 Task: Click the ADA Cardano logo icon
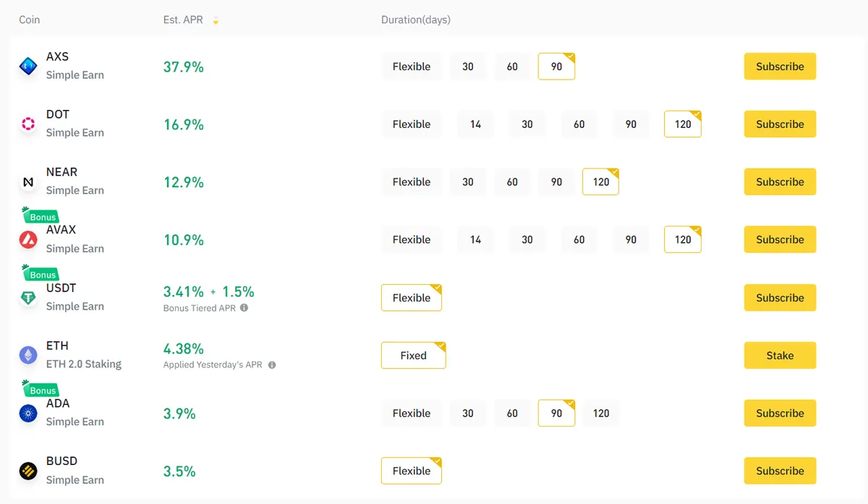click(x=28, y=413)
